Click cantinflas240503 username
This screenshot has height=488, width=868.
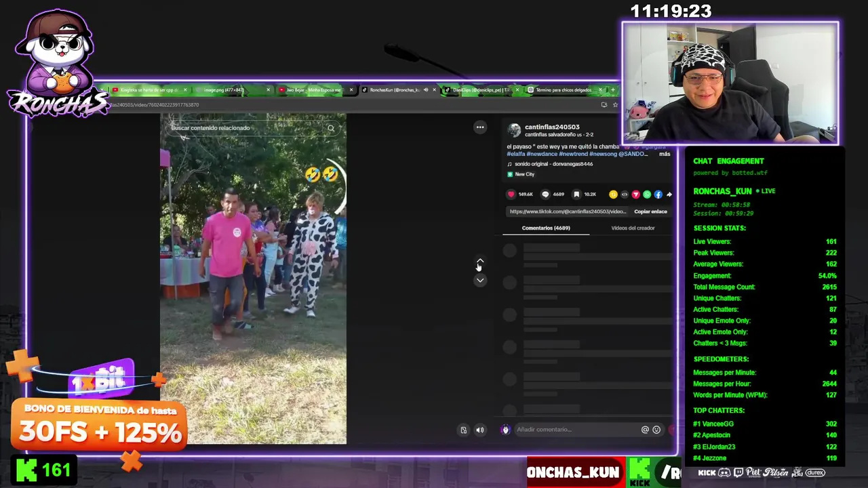pos(552,127)
